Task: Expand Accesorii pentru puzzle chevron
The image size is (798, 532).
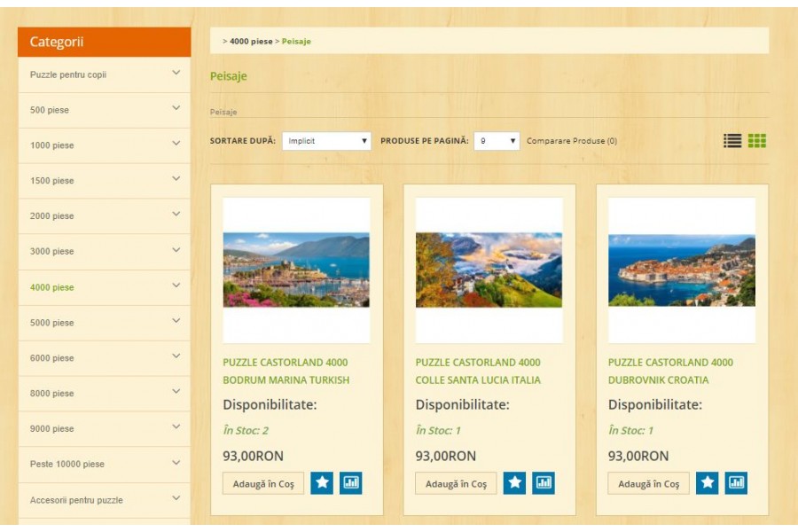Action: click(176, 498)
